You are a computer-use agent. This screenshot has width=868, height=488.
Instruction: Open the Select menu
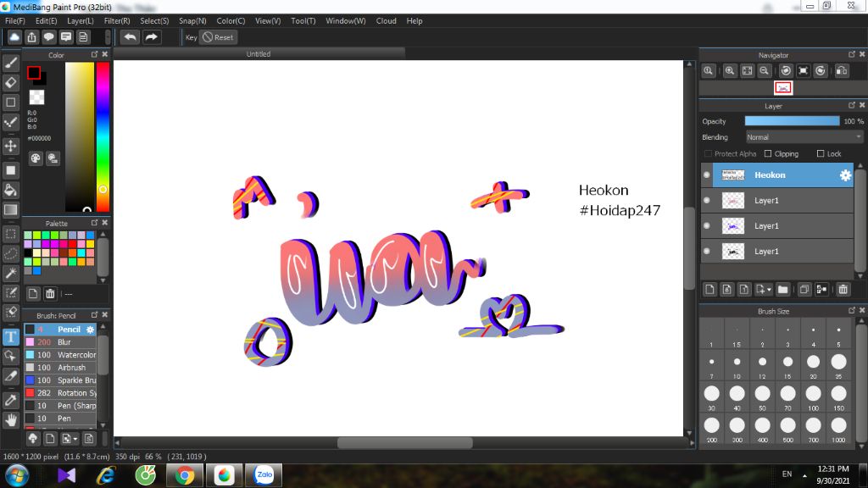point(154,21)
